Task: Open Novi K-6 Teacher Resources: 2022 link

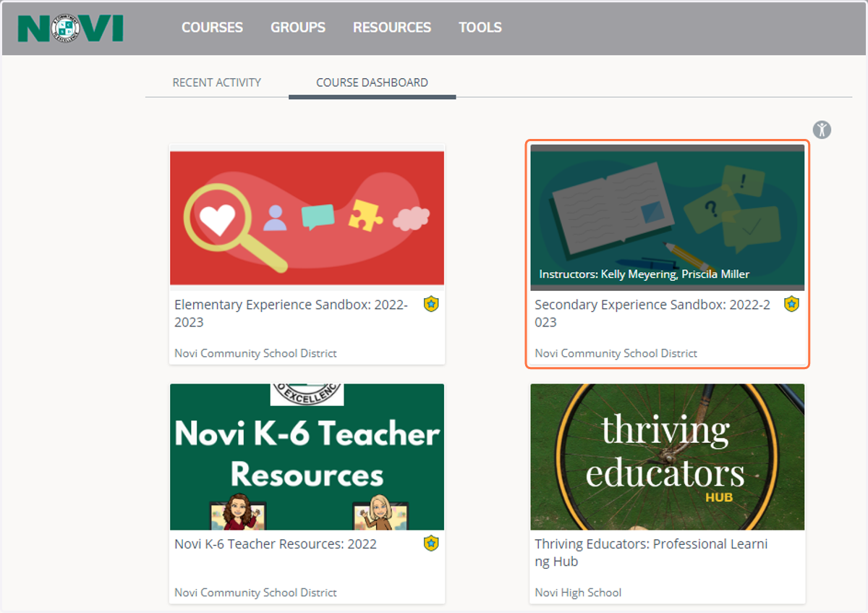Action: coord(276,544)
